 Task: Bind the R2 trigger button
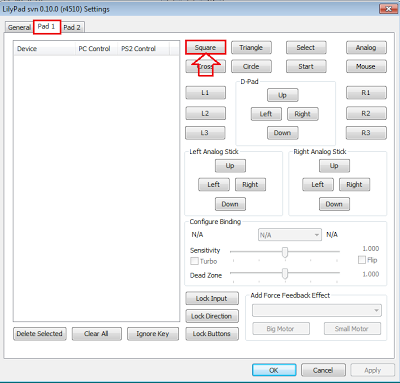(x=366, y=113)
